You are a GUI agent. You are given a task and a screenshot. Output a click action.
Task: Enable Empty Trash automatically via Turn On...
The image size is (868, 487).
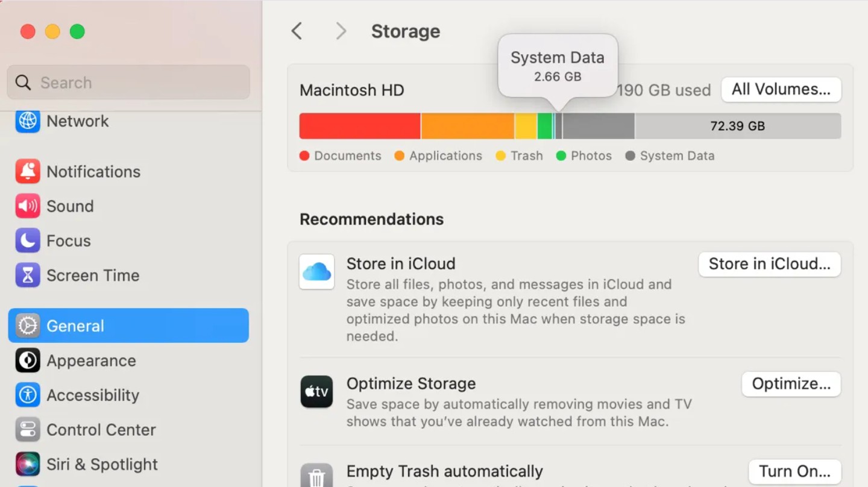pos(794,471)
